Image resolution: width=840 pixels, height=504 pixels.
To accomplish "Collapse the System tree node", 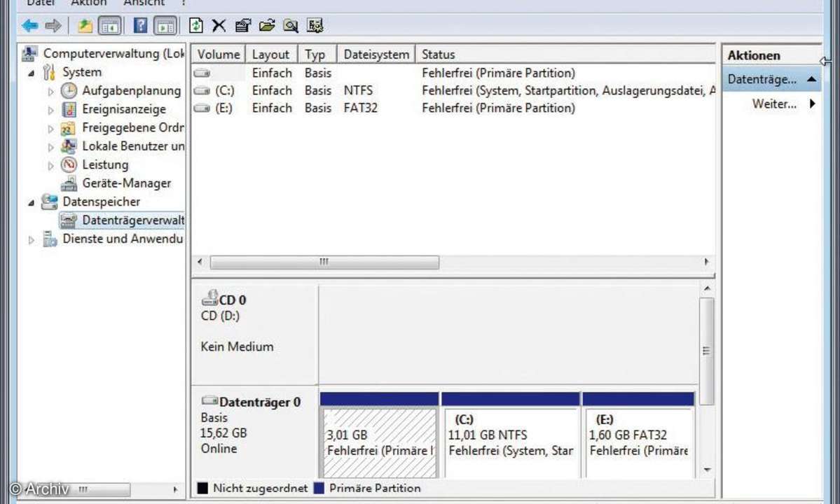I will point(31,73).
